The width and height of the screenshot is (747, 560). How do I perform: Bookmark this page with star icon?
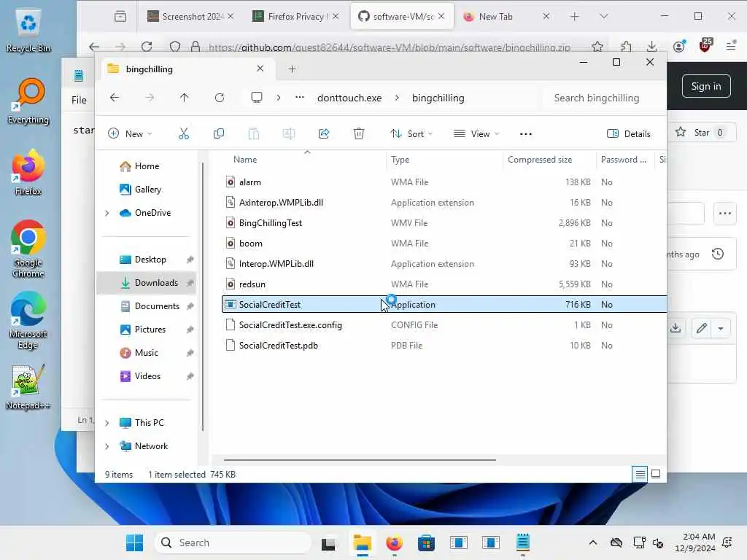(597, 46)
